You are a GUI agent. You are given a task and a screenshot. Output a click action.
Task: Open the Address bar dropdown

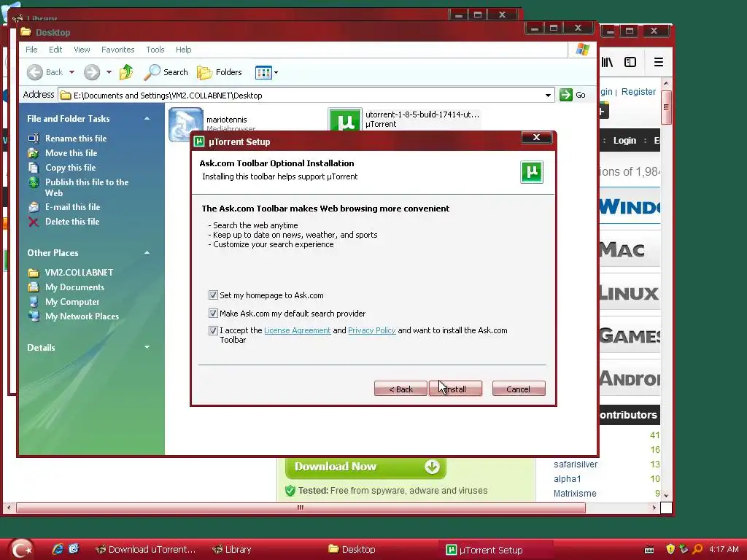tap(548, 96)
